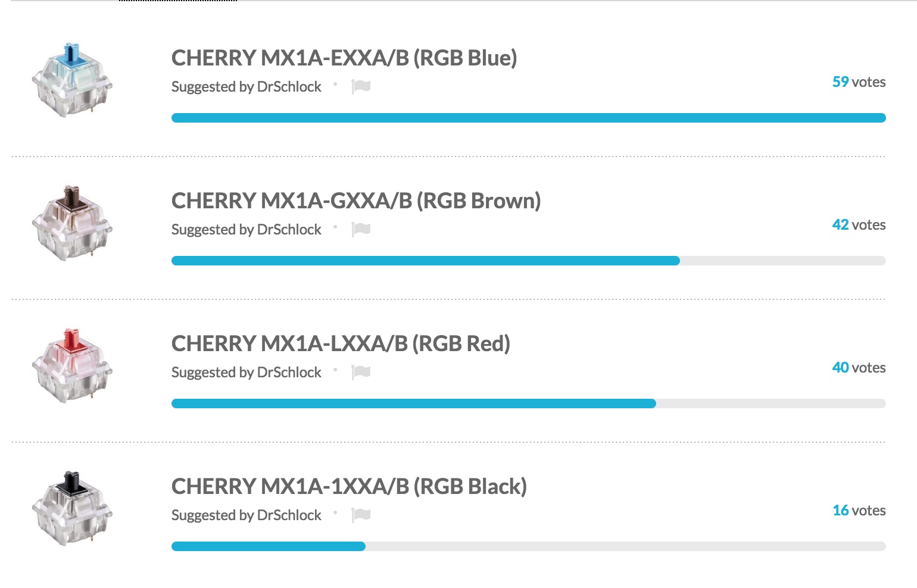Open the brown Cherry MX switch thumbnail
The height and width of the screenshot is (588, 917).
coord(72,223)
